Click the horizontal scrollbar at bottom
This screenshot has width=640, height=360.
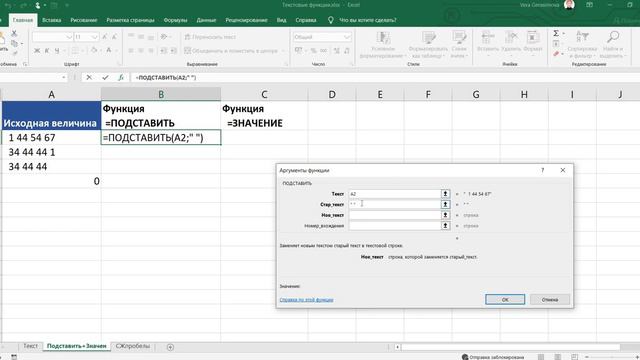(x=510, y=347)
